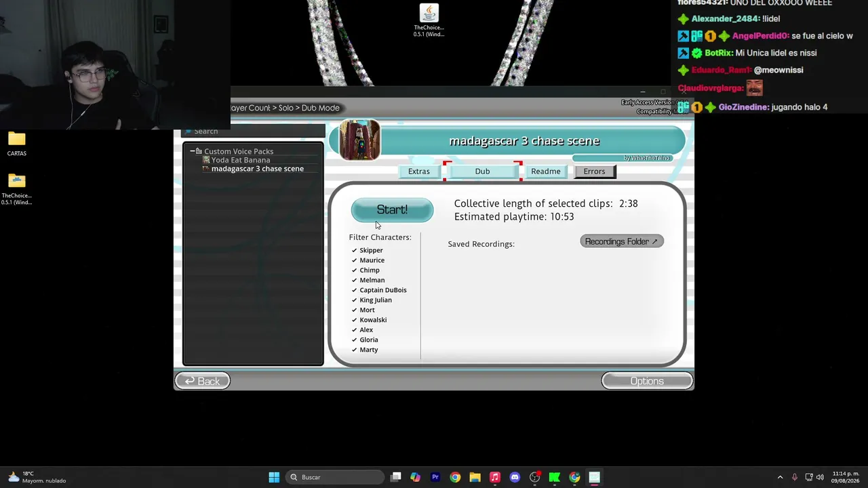Image resolution: width=868 pixels, height=488 pixels.
Task: Switch to OBS Studio on the taskbar
Action: click(x=534, y=477)
